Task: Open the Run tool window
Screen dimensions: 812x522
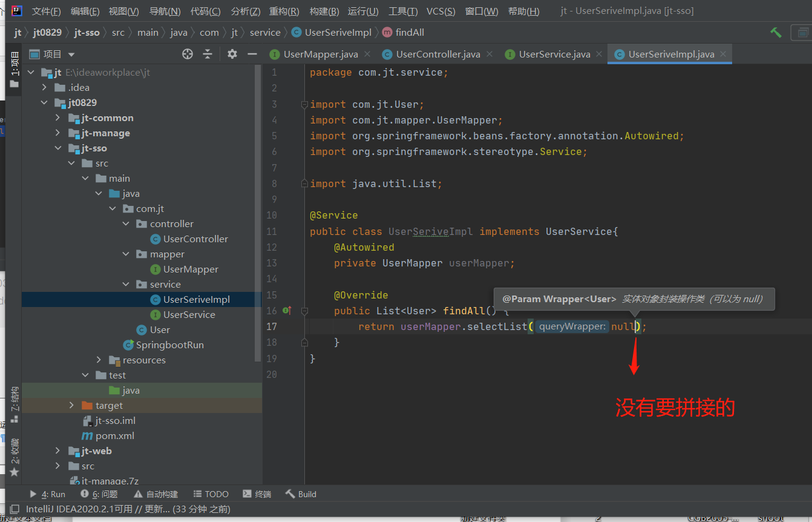Action: click(x=47, y=494)
